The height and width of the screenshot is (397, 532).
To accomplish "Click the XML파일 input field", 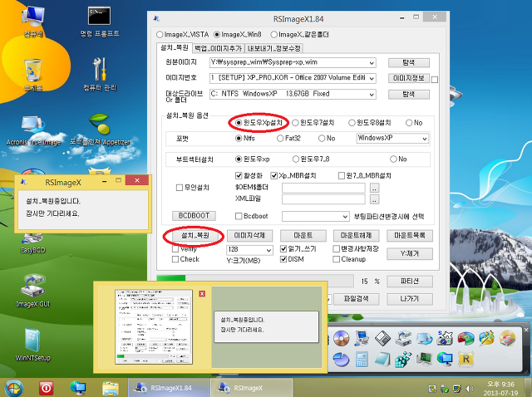I will point(323,199).
